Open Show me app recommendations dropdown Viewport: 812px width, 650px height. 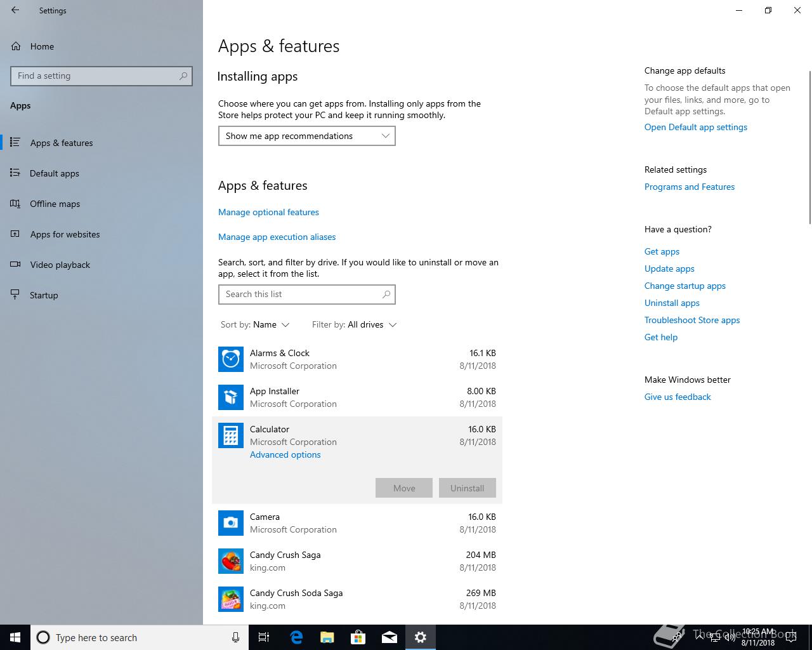[307, 136]
